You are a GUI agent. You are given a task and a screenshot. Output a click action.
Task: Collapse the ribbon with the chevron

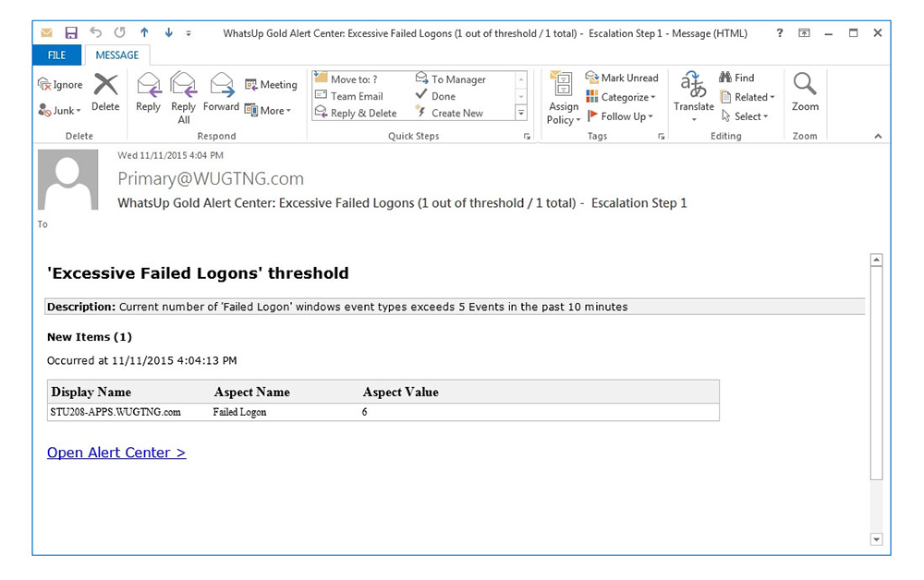tap(878, 136)
